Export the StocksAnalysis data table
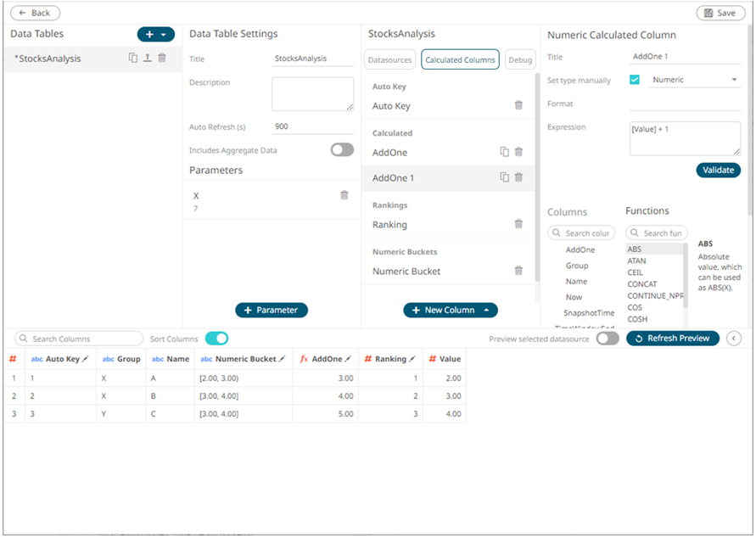The width and height of the screenshot is (756, 538). coord(147,58)
